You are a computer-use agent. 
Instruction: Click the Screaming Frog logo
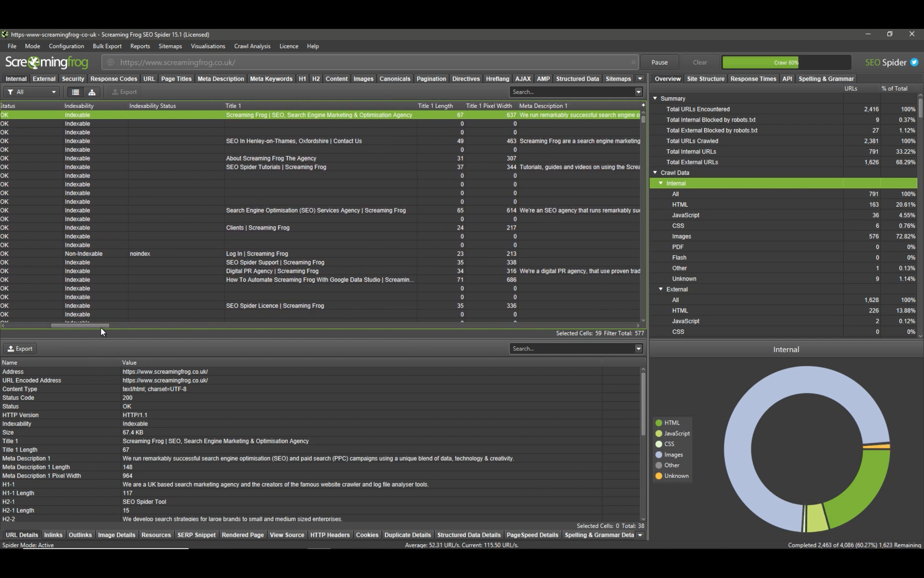point(47,62)
